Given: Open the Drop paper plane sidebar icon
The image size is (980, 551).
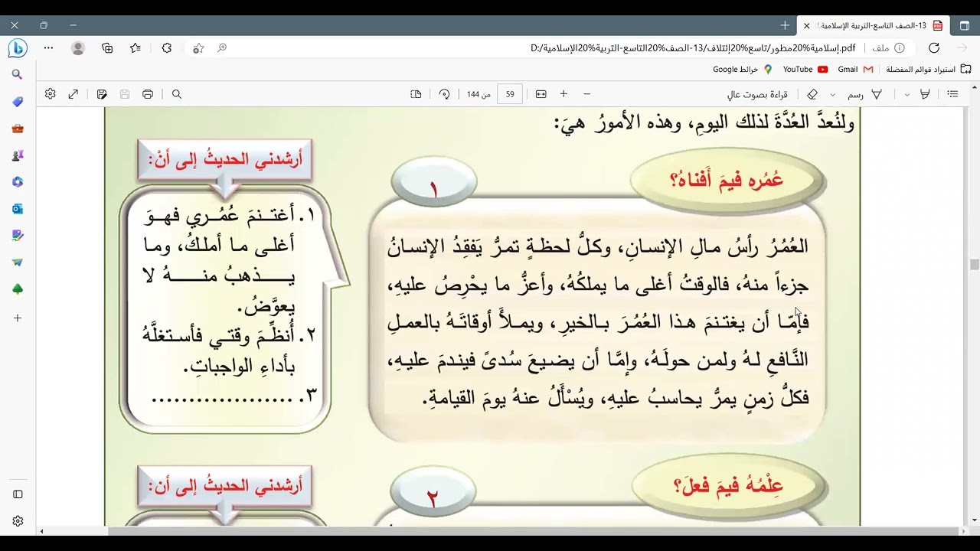Looking at the screenshot, I should 18,262.
